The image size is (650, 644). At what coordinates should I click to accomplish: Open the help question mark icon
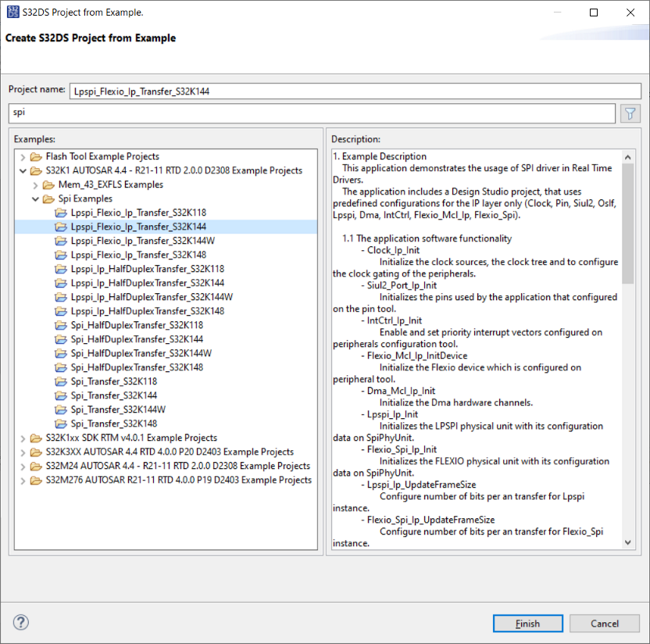20,622
